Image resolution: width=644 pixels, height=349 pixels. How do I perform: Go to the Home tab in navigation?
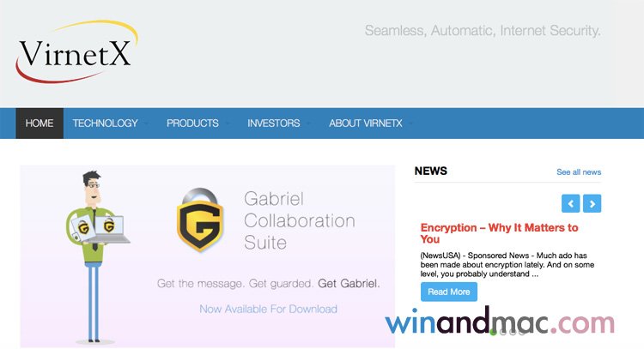(39, 123)
